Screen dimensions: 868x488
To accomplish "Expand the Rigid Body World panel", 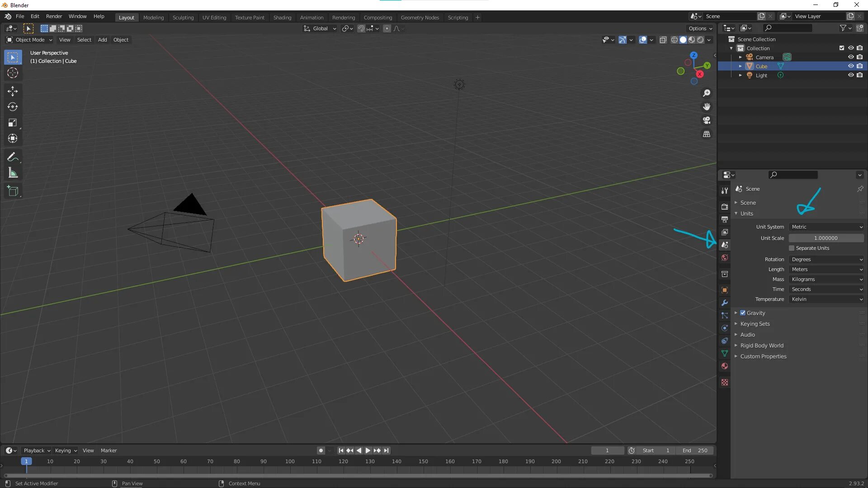I will point(762,346).
